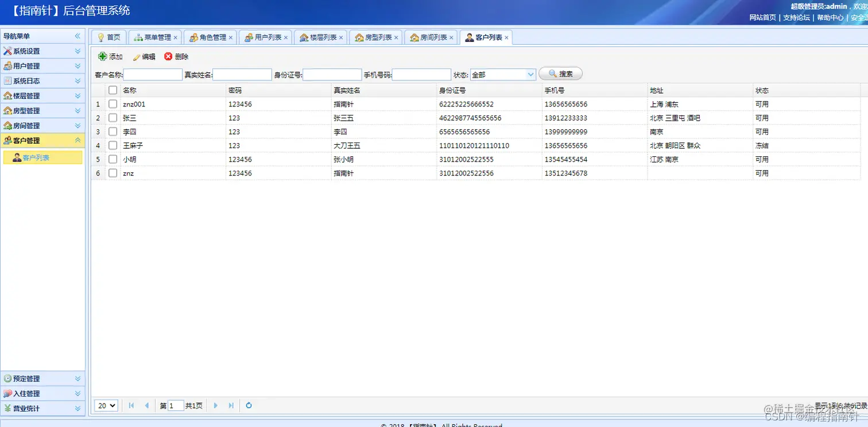
Task: Click the red delete (删除) icon
Action: coord(168,56)
